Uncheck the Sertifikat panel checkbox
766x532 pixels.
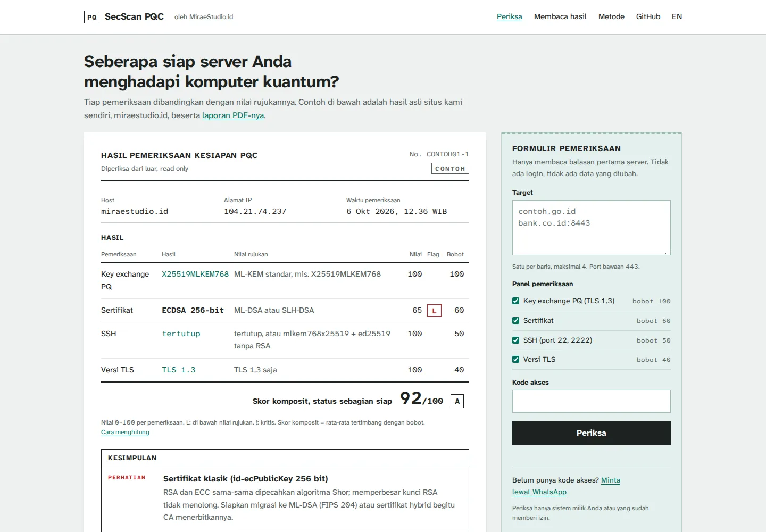pyautogui.click(x=515, y=321)
